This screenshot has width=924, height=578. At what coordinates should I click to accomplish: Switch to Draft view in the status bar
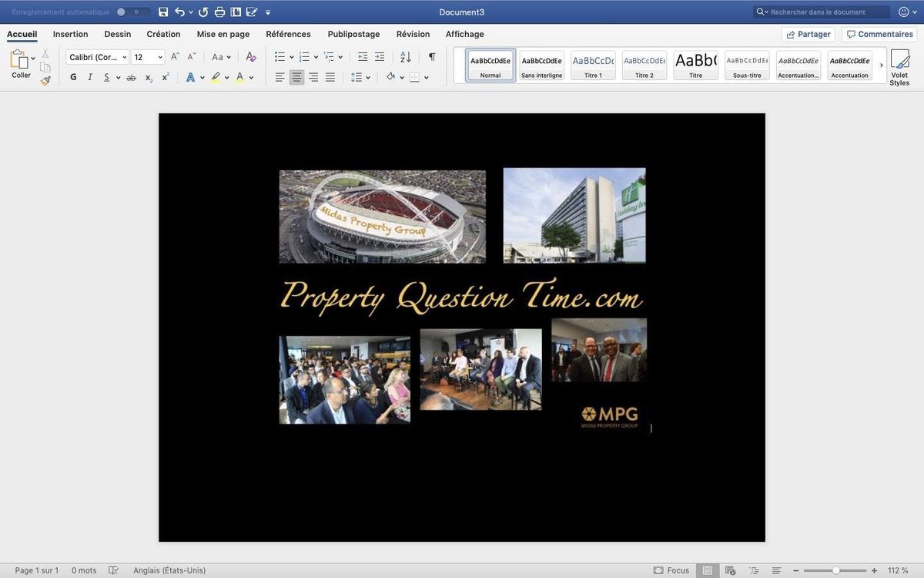(x=777, y=570)
